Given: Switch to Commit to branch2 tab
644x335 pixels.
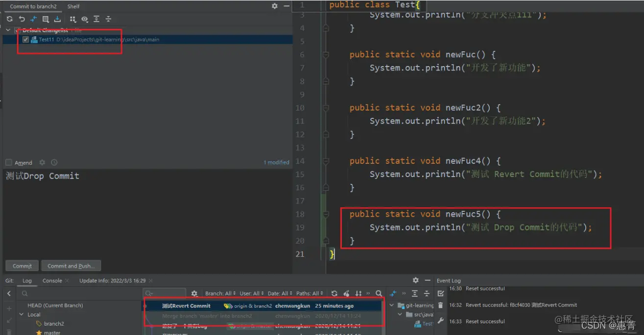Looking at the screenshot, I should (33, 6).
